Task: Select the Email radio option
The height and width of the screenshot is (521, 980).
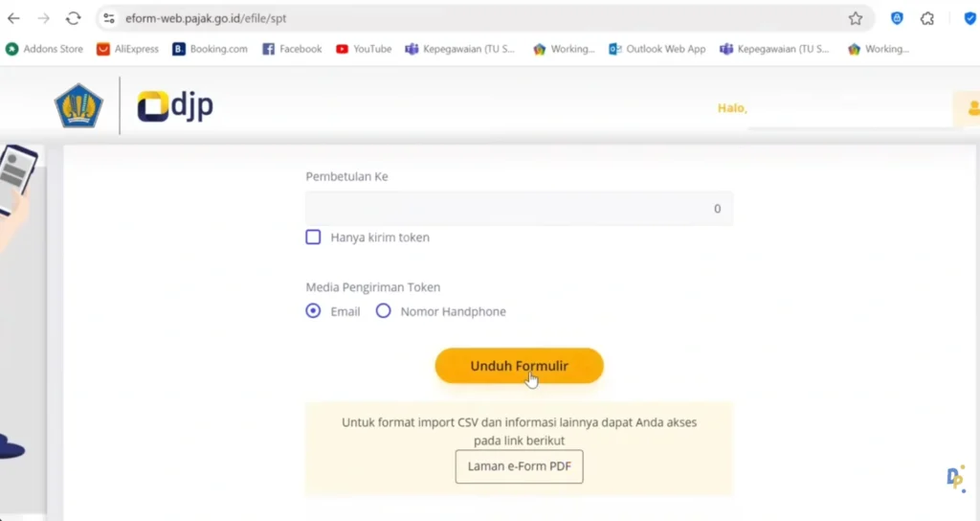Action: [313, 311]
